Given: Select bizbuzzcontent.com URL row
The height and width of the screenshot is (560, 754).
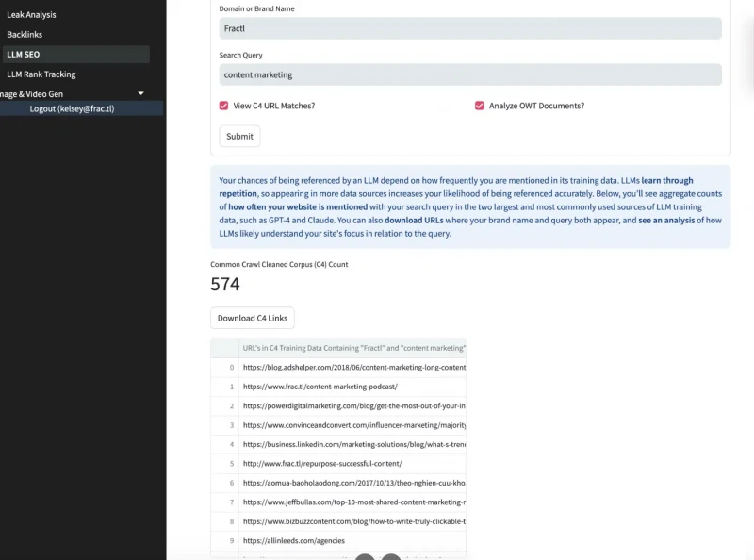Looking at the screenshot, I should tap(352, 521).
